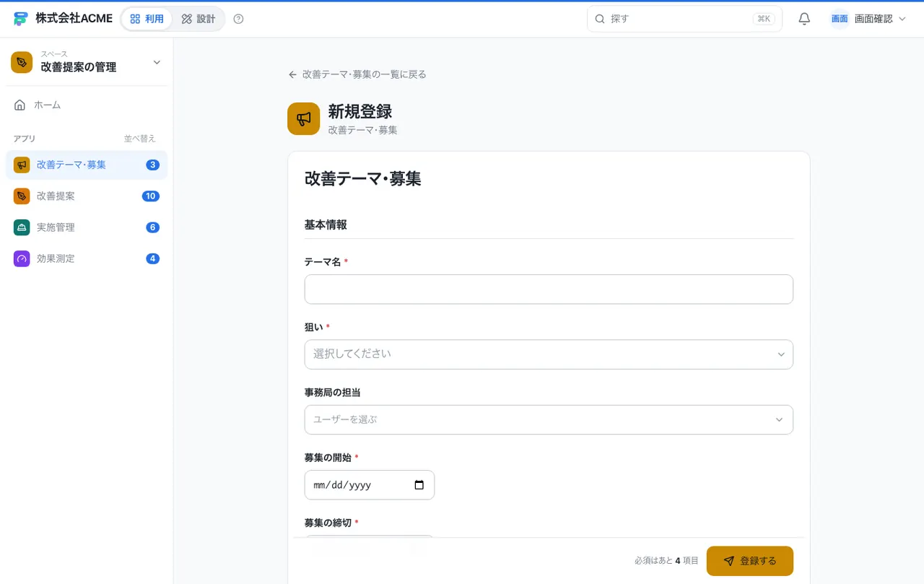Focus the テーマ名 text field
The height and width of the screenshot is (584, 924).
(549, 289)
